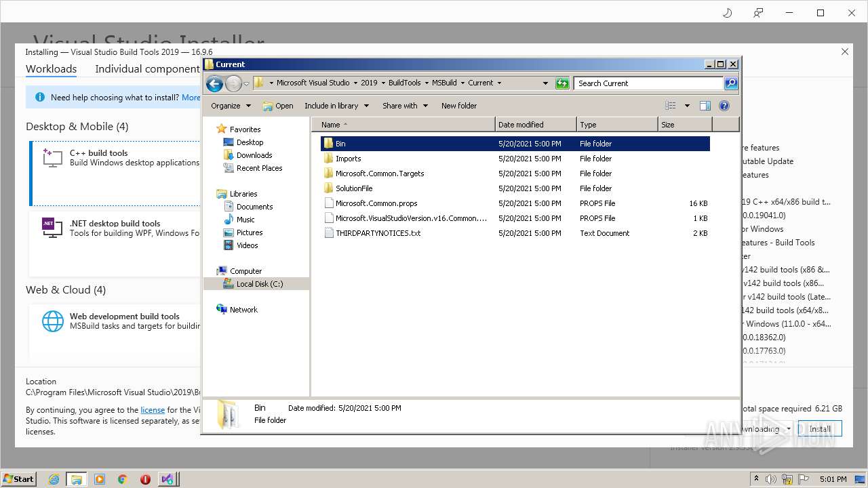Click into the Search Current box

coord(648,83)
